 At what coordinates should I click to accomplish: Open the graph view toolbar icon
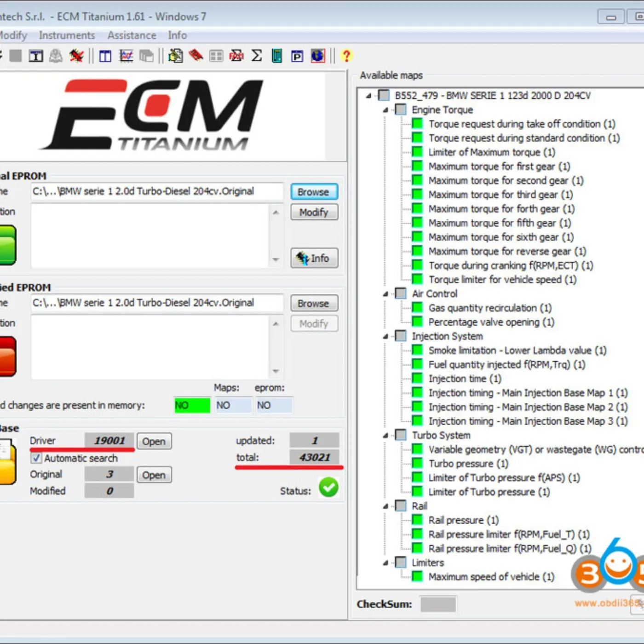coord(126,56)
